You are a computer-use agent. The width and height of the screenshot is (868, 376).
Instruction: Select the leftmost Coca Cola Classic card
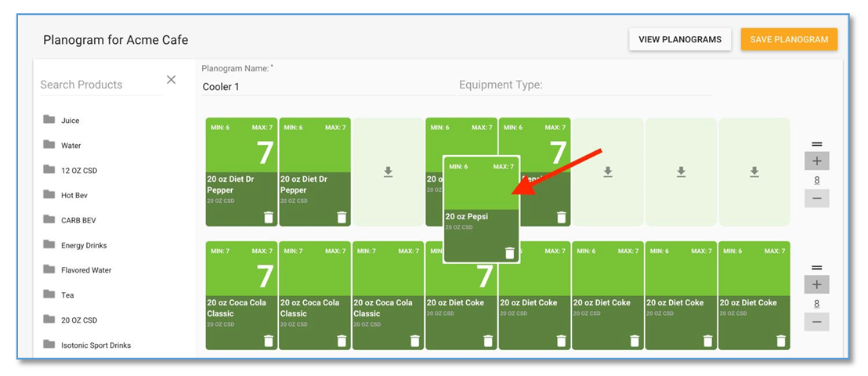click(x=241, y=295)
